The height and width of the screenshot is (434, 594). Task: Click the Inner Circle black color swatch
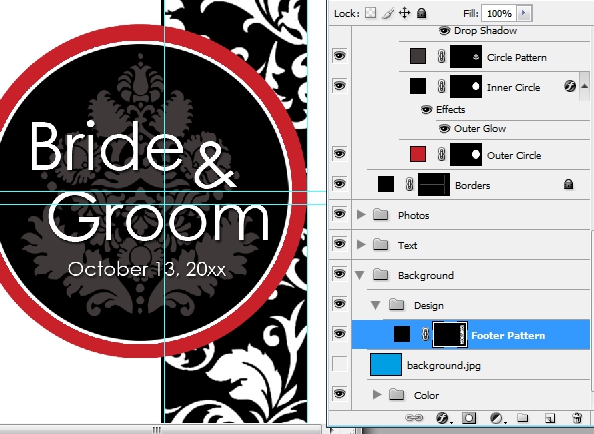(418, 86)
